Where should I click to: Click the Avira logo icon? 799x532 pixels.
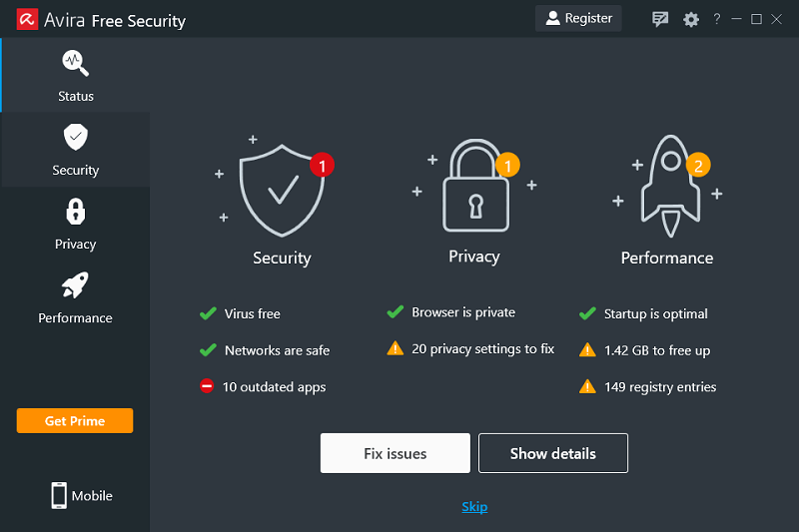tap(27, 19)
